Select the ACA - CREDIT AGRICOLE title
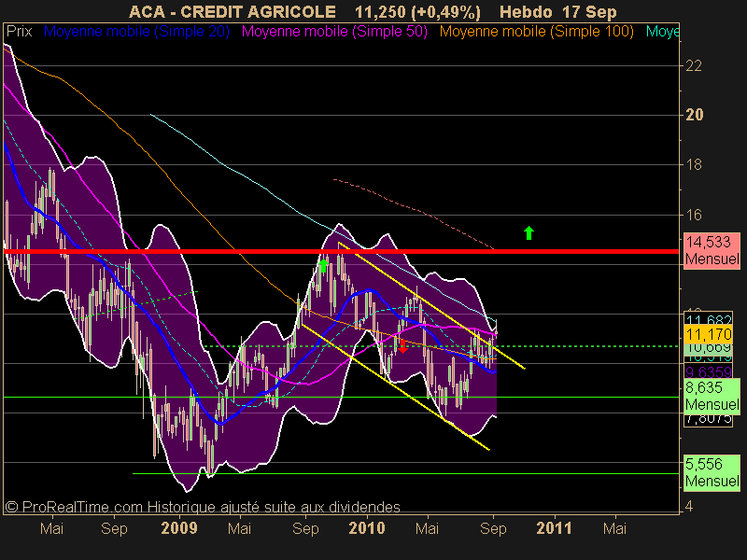Image resolution: width=747 pixels, height=560 pixels. pyautogui.click(x=233, y=11)
